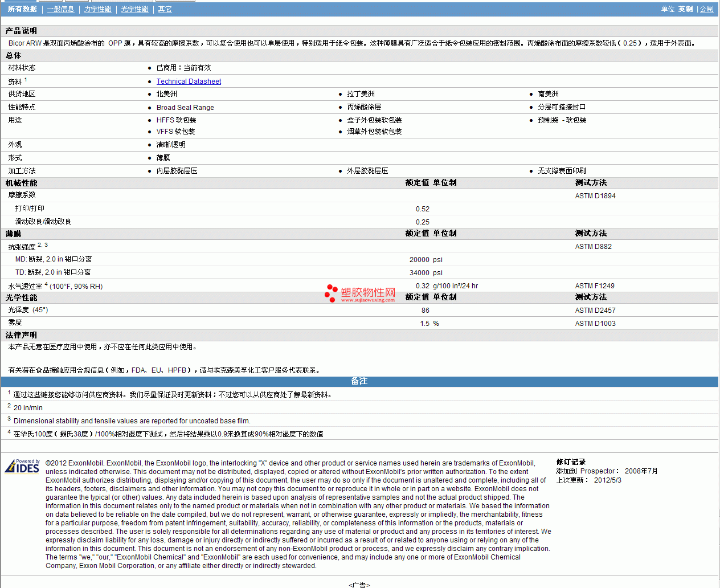Click the 丙烯酸涂层 feature

365,107
